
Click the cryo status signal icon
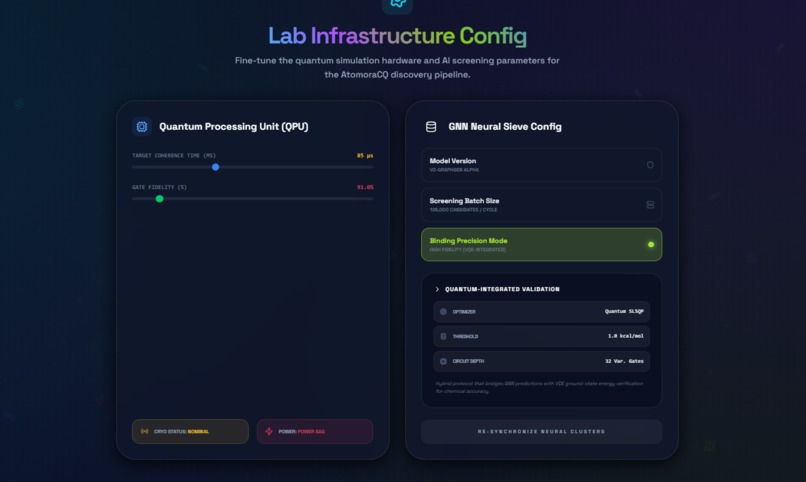pyautogui.click(x=144, y=431)
